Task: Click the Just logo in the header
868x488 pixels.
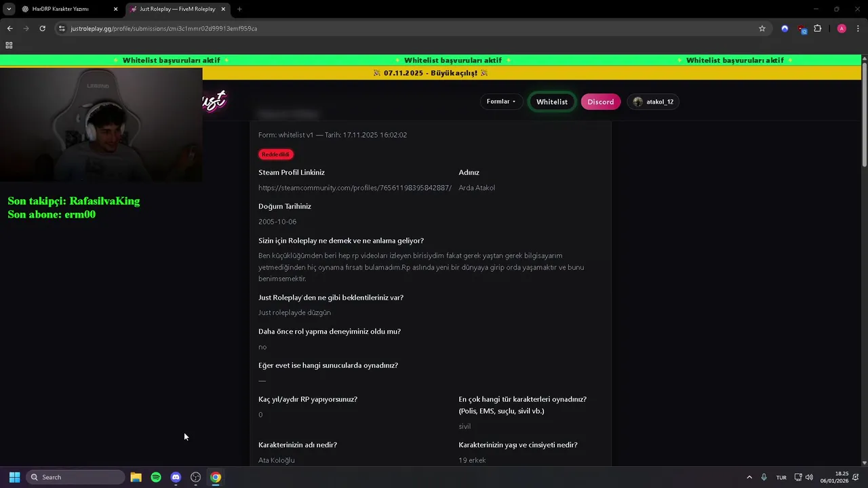Action: coord(214,102)
